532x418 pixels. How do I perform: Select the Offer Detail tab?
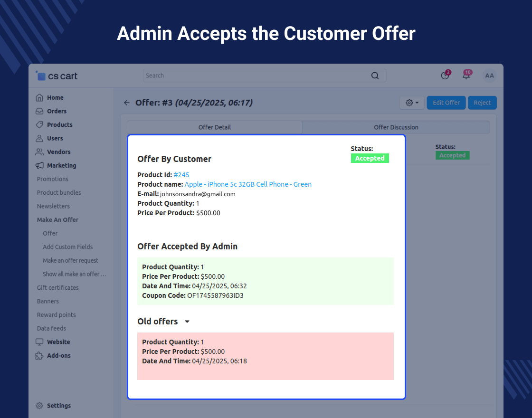pos(215,127)
